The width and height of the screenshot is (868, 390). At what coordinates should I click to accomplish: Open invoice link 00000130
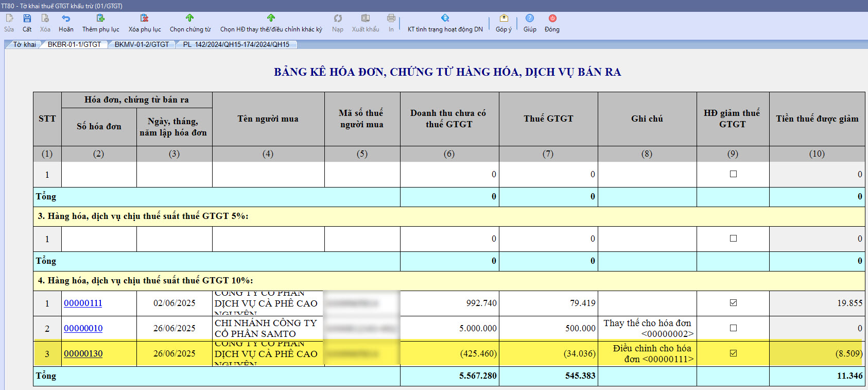pyautogui.click(x=83, y=354)
